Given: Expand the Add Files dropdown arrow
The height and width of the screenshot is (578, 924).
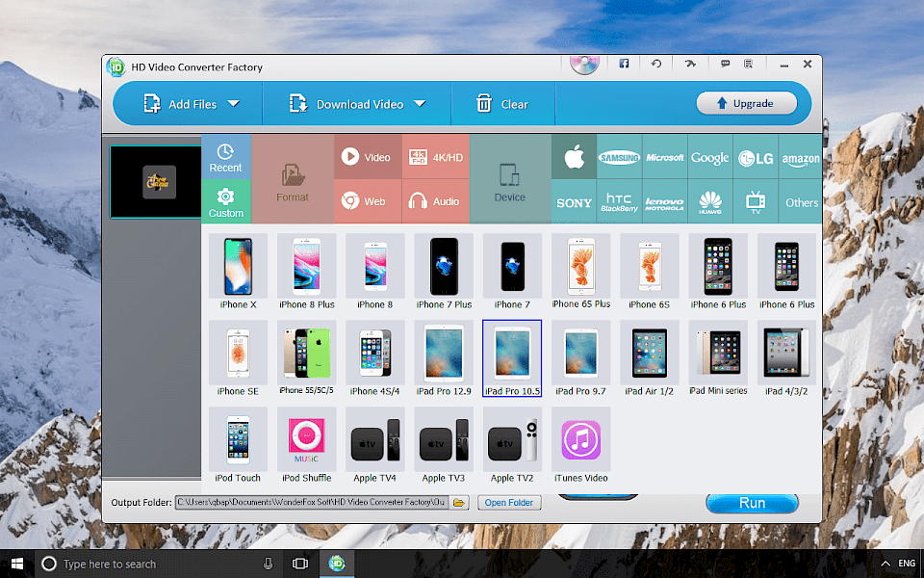Looking at the screenshot, I should (234, 104).
